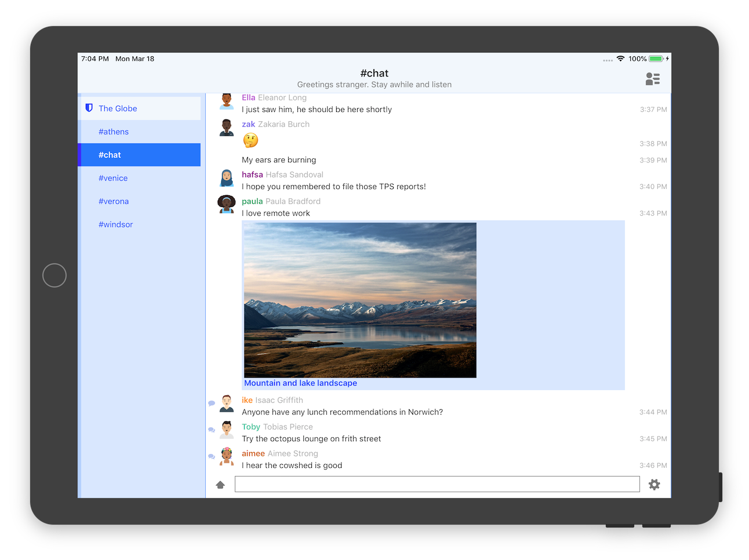Click the speech bubble icon beside Toby's message
Viewport: 749px width, 560px height.
click(x=212, y=430)
